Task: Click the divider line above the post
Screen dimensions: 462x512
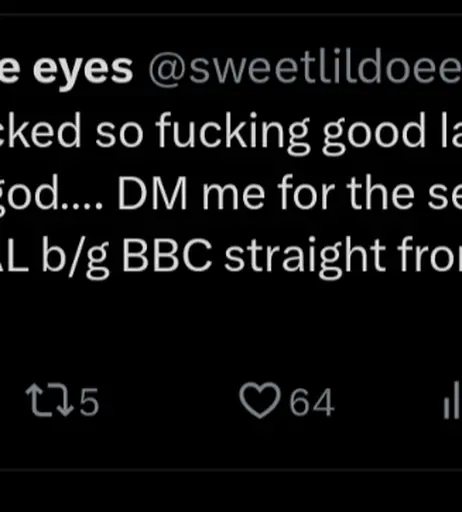Action: point(231,15)
